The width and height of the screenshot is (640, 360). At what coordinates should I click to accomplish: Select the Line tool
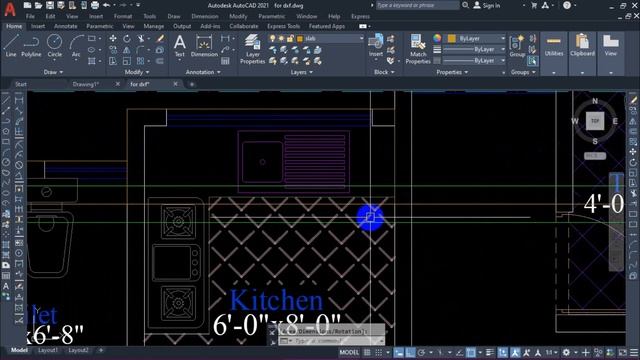click(11, 46)
